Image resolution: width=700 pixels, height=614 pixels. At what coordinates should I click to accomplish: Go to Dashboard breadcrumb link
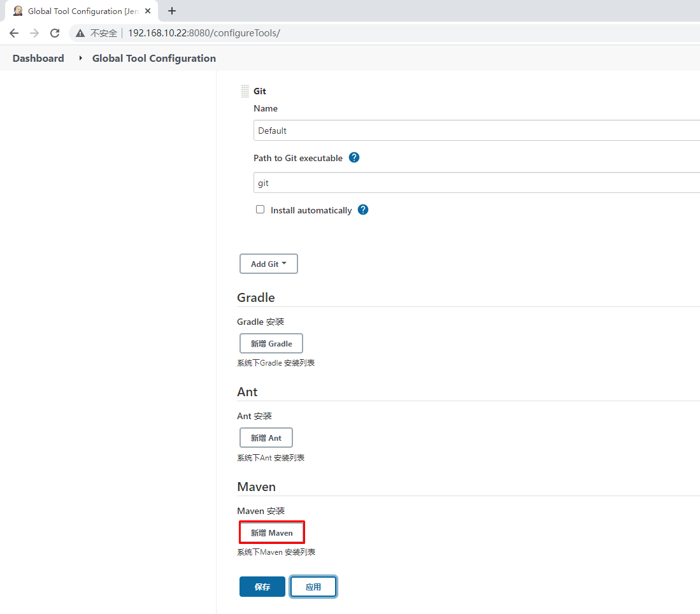(38, 58)
